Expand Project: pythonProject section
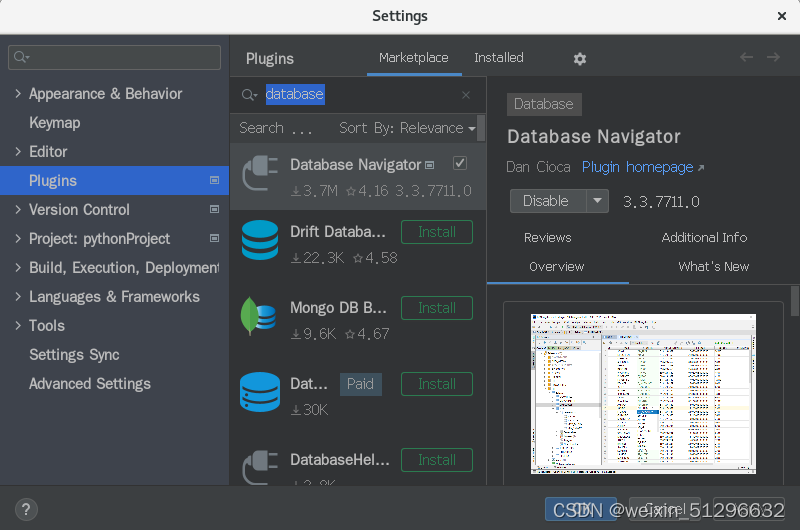Viewport: 800px width, 530px height. pos(18,238)
